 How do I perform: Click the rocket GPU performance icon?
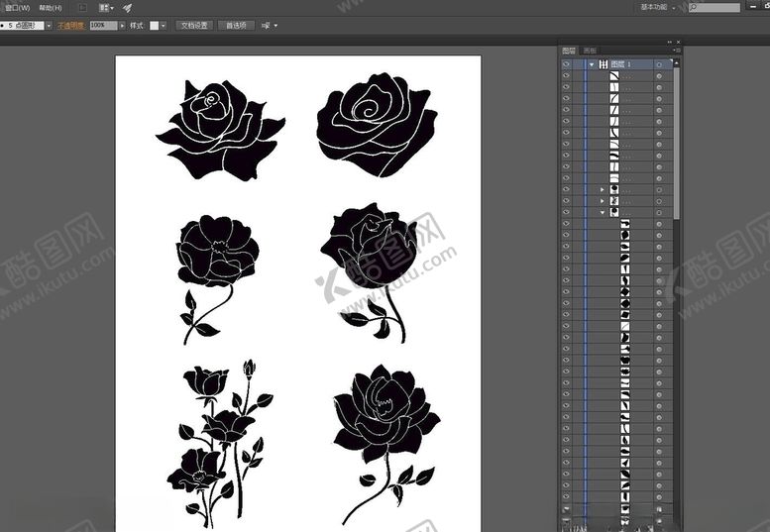128,8
